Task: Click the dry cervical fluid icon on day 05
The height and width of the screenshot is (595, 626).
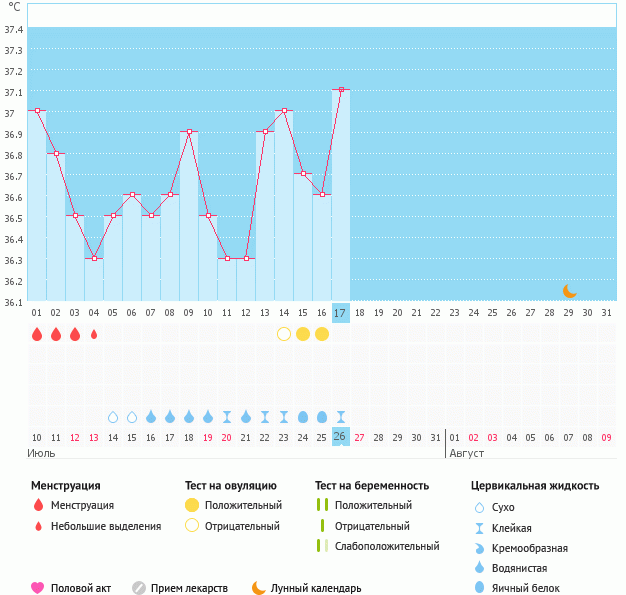Action: click(113, 416)
